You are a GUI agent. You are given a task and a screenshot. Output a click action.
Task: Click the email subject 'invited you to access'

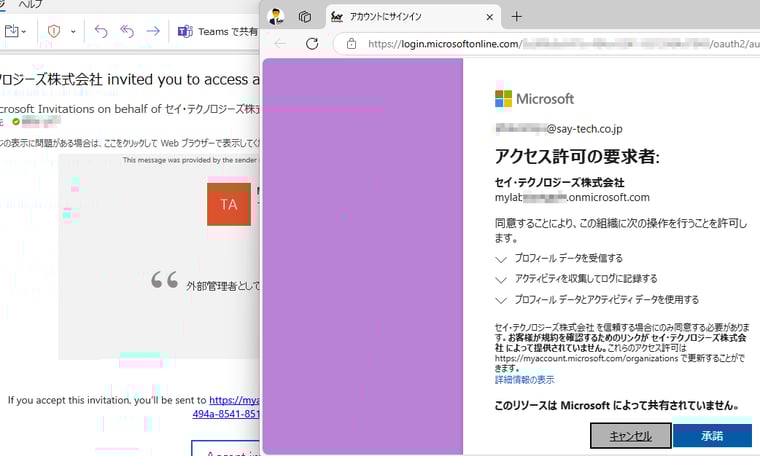tap(130, 79)
